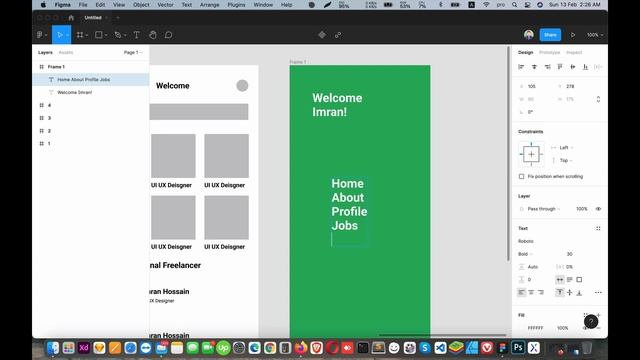Select the Rectangle shape tool
Screen dimensions: 640x360
[x=99, y=35]
